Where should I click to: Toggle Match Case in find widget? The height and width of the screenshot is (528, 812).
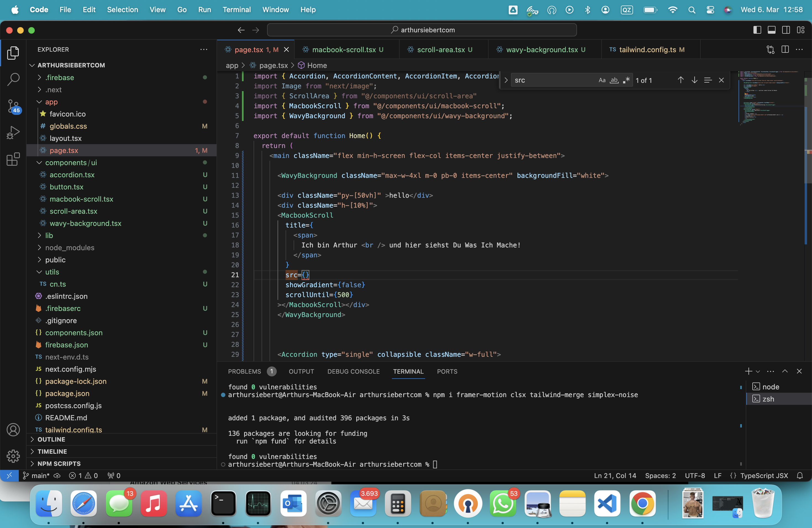coord(602,80)
